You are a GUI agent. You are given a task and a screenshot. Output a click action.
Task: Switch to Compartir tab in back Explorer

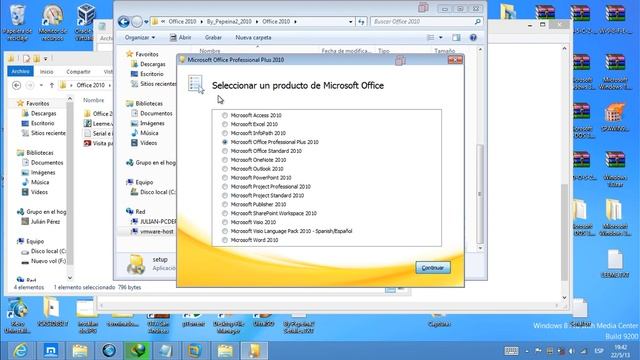[x=78, y=71]
